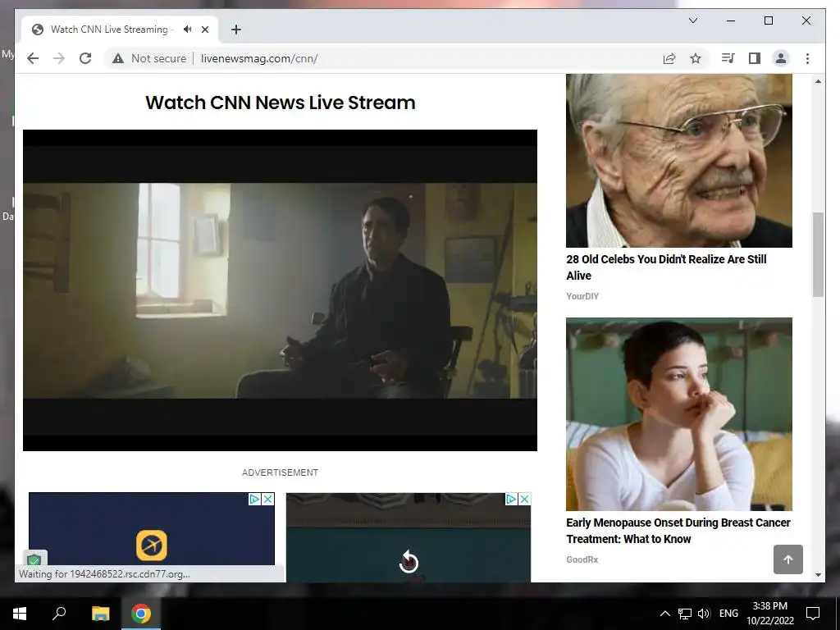Open Windows taskbar search
This screenshot has width=840, height=630.
[59, 614]
